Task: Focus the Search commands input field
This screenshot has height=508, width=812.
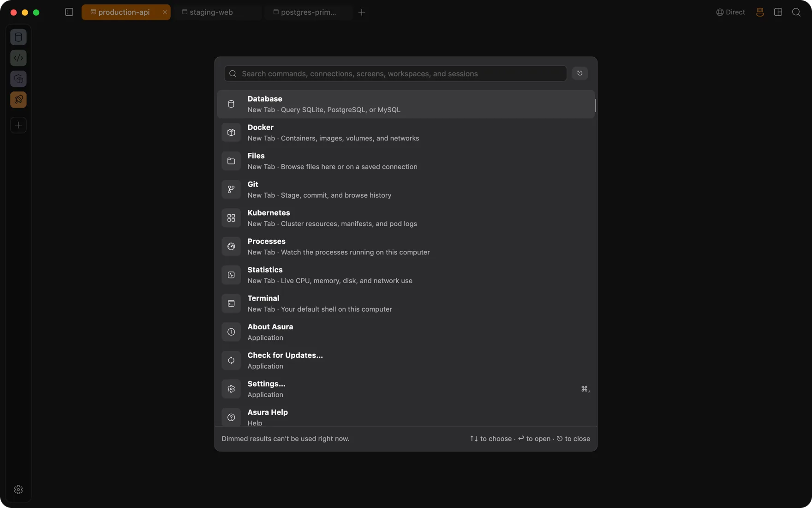Action: [395, 73]
